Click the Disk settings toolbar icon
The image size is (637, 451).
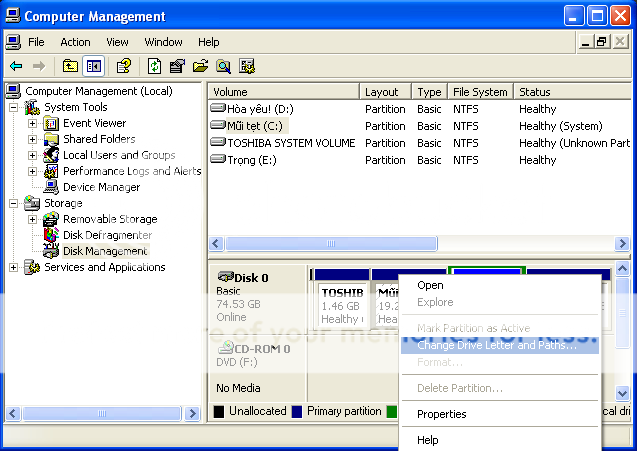[247, 66]
